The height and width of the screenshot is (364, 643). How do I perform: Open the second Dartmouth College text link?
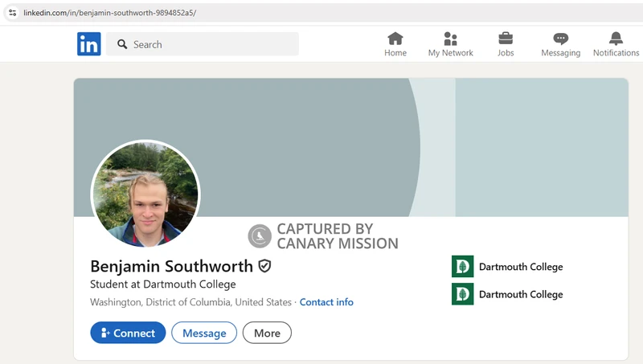[521, 294]
